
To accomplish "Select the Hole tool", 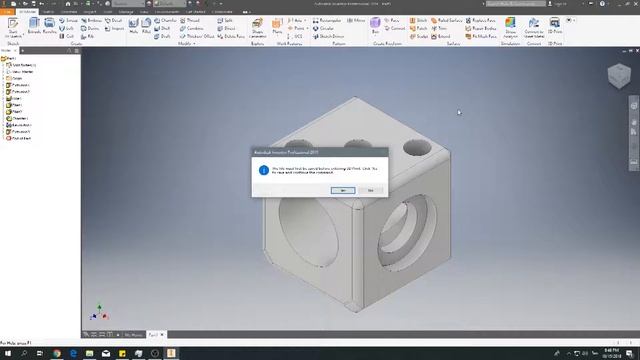I will tap(133, 26).
